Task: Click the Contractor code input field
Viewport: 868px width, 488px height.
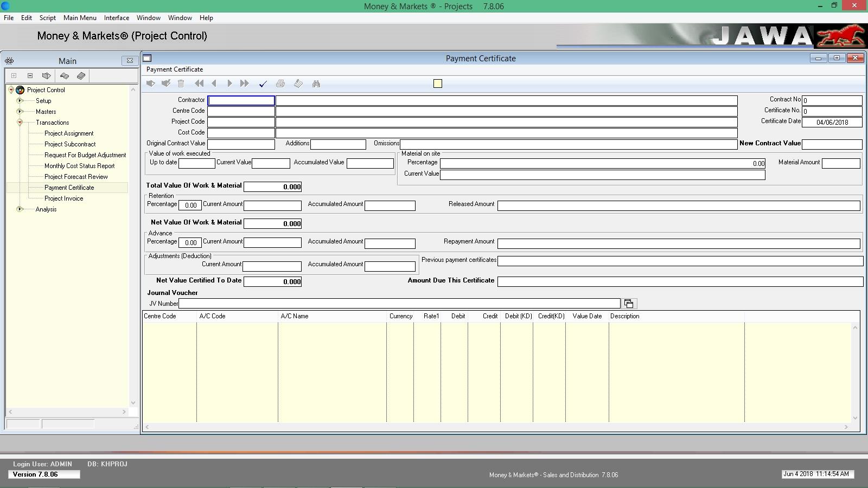Action: tap(241, 100)
